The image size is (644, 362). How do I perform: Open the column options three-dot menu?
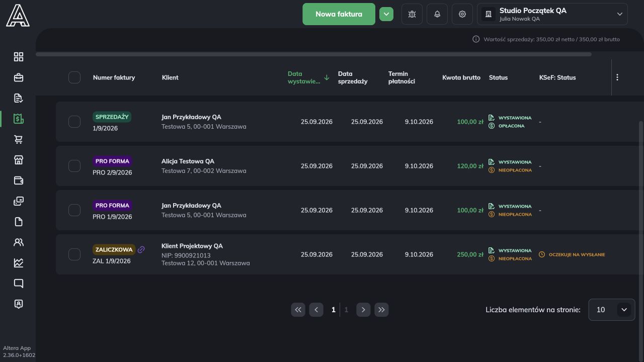[617, 77]
